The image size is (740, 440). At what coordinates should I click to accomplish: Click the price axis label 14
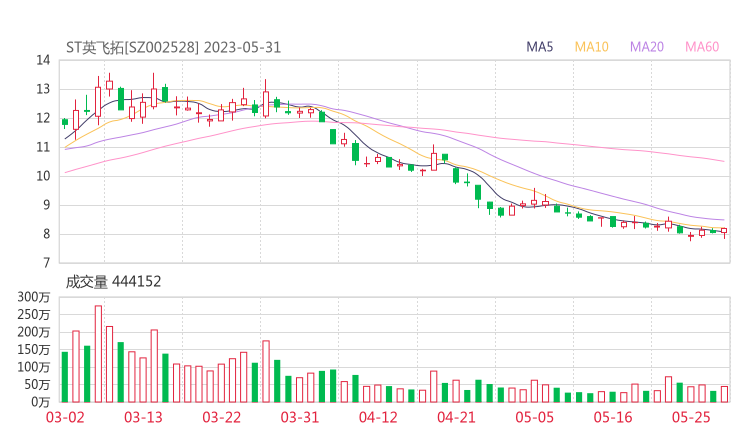tap(43, 60)
